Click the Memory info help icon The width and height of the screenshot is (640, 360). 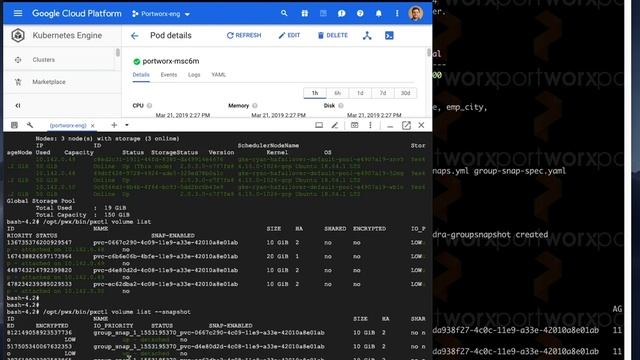(255, 106)
